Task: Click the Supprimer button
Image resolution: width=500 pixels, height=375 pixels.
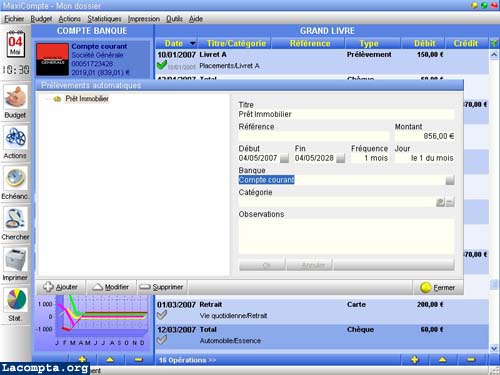Action: (x=161, y=287)
